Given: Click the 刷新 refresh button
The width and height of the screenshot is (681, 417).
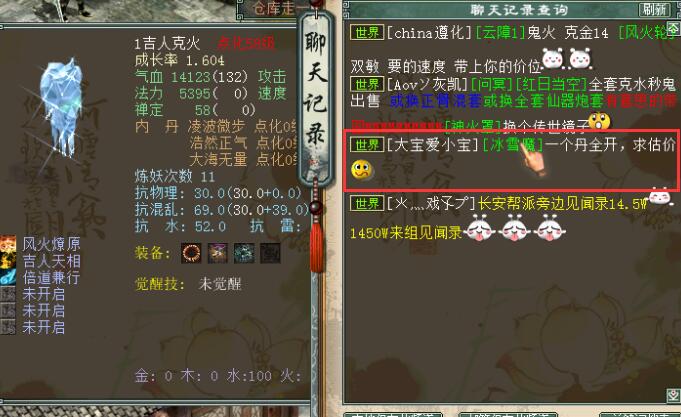Looking at the screenshot, I should pos(654,10).
